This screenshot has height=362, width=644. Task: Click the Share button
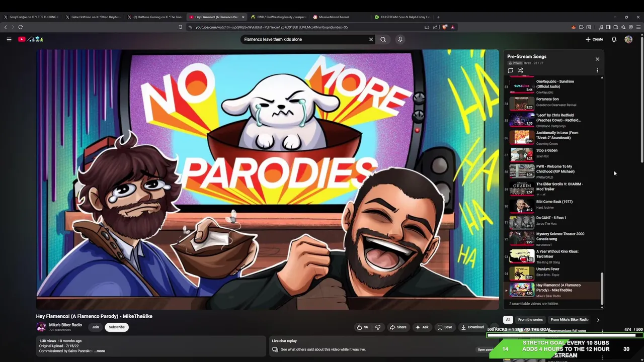pos(398,327)
